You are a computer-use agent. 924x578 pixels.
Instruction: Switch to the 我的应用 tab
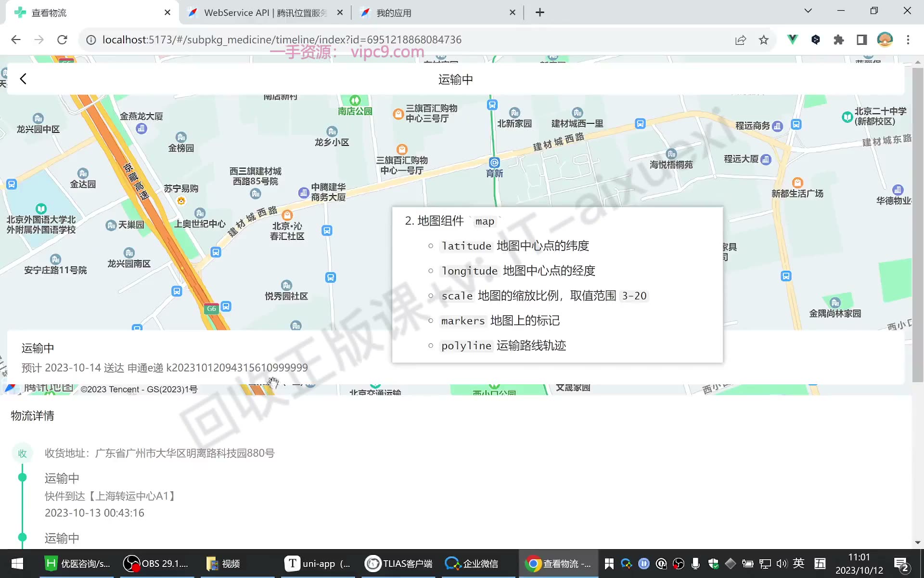click(438, 13)
